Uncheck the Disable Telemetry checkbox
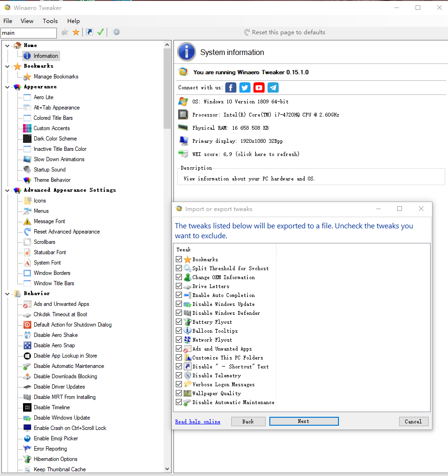Viewport: 448px width, 476px height. 179,375
